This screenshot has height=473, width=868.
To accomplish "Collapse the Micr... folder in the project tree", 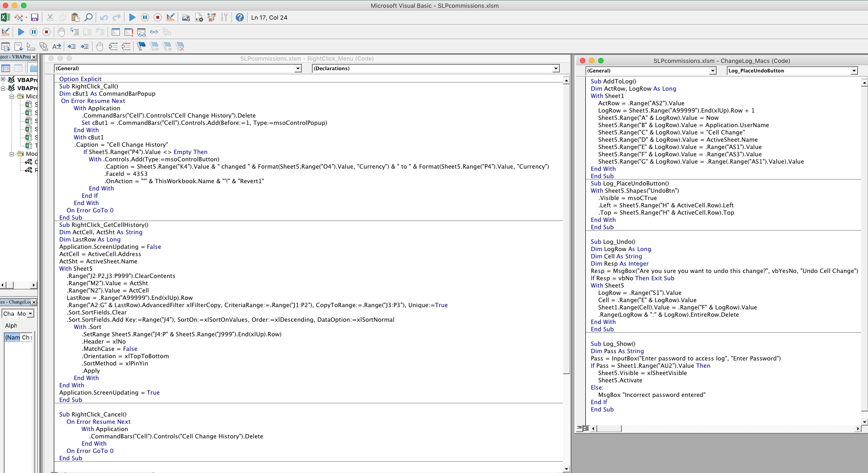I will [12, 96].
